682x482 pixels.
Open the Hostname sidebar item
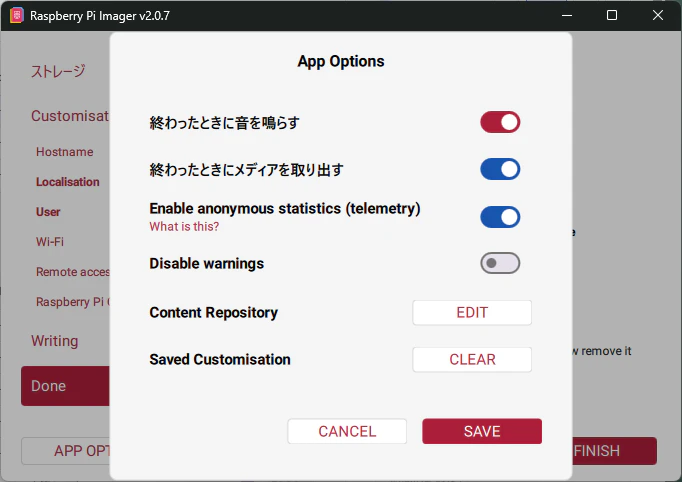64,152
